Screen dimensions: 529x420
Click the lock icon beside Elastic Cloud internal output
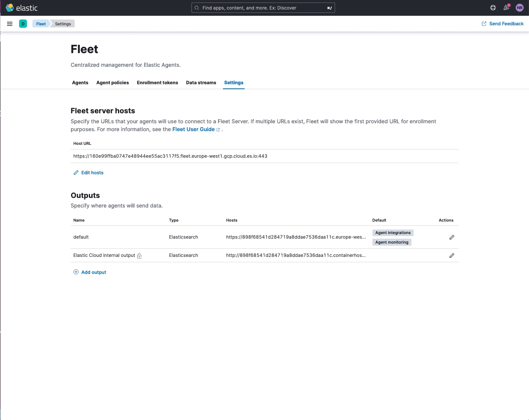pyautogui.click(x=139, y=256)
